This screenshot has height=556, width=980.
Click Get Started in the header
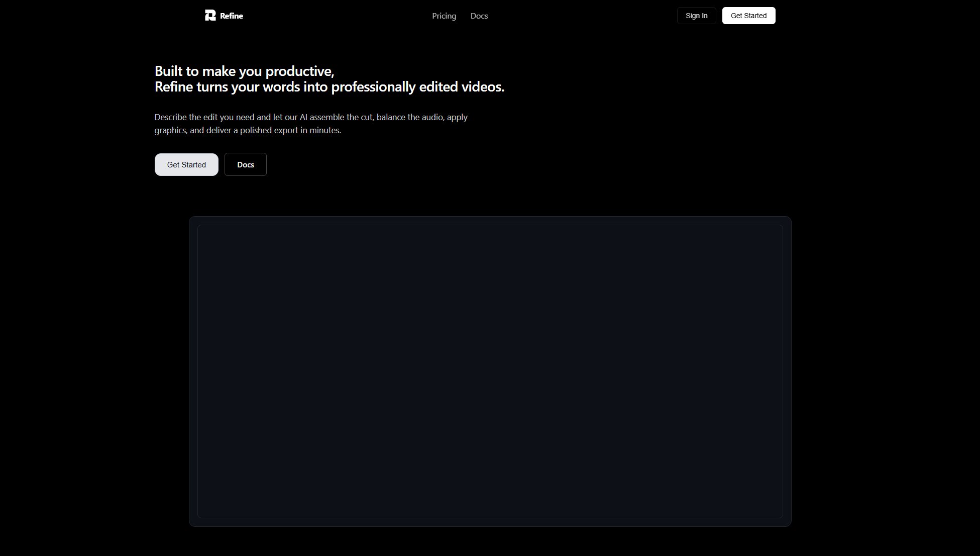click(x=748, y=16)
